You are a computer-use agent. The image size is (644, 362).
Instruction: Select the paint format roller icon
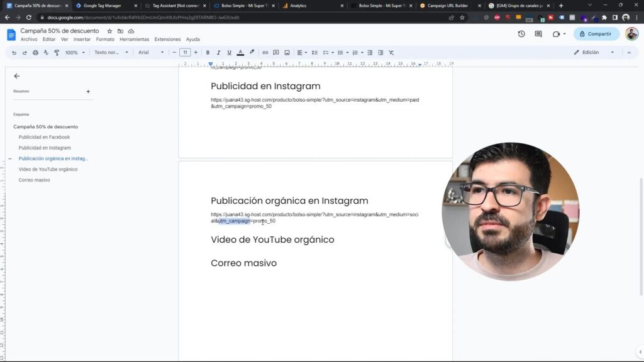point(57,53)
